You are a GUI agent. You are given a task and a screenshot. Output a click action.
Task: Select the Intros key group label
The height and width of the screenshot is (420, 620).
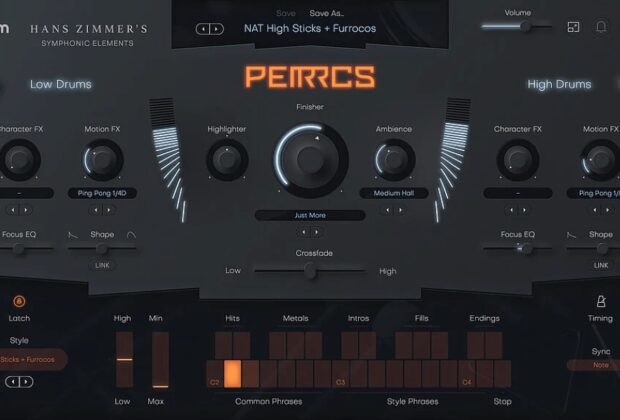[358, 318]
